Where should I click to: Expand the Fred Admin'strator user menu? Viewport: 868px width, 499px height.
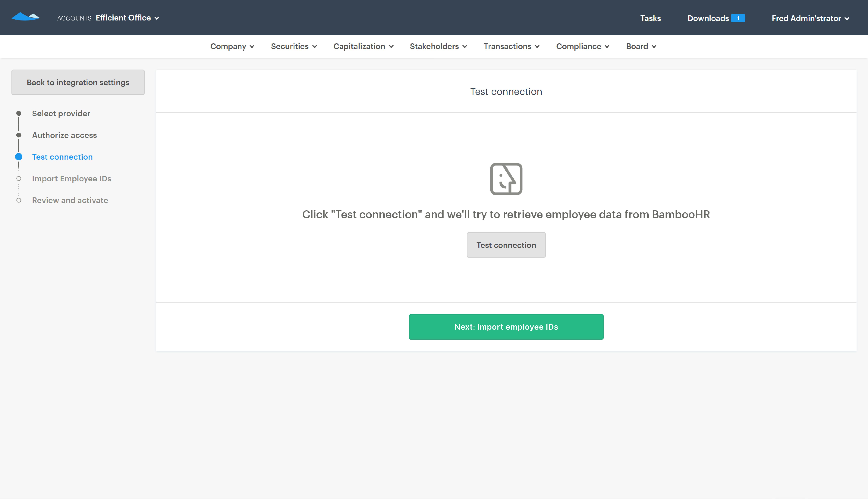pyautogui.click(x=810, y=18)
